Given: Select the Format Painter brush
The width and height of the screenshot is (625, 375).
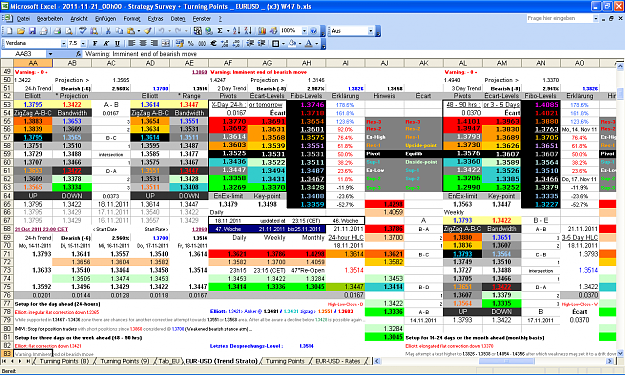Looking at the screenshot, I should [x=147, y=31].
